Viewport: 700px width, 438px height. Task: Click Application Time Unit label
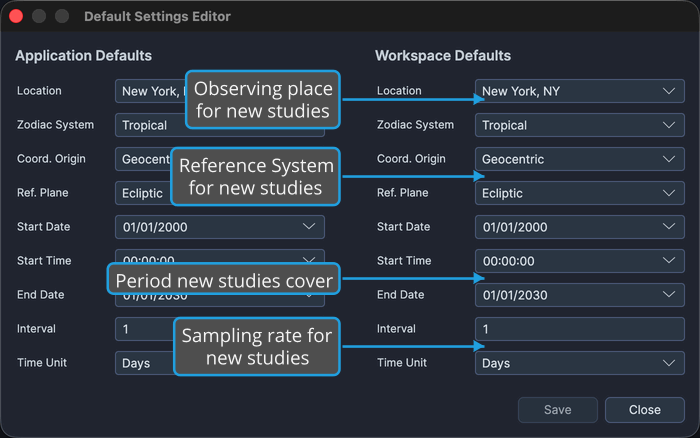click(42, 363)
